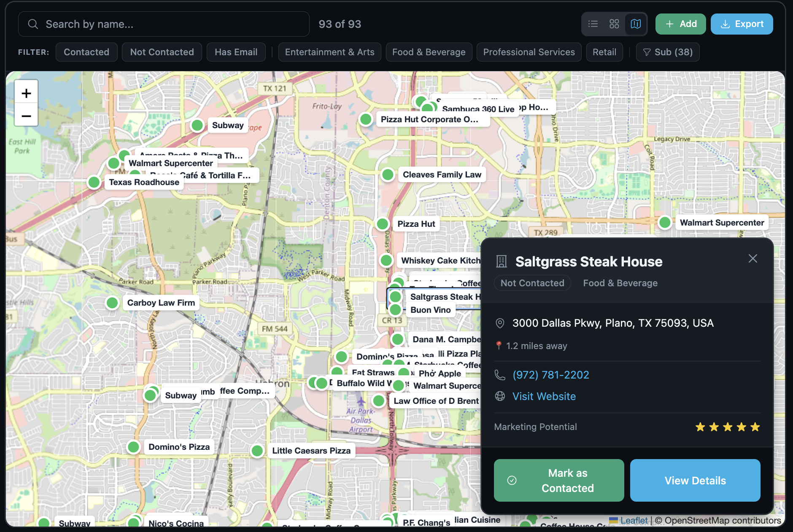
Task: Select the Pizza Hut marker below Cleaves Family Law
Action: pos(383,224)
